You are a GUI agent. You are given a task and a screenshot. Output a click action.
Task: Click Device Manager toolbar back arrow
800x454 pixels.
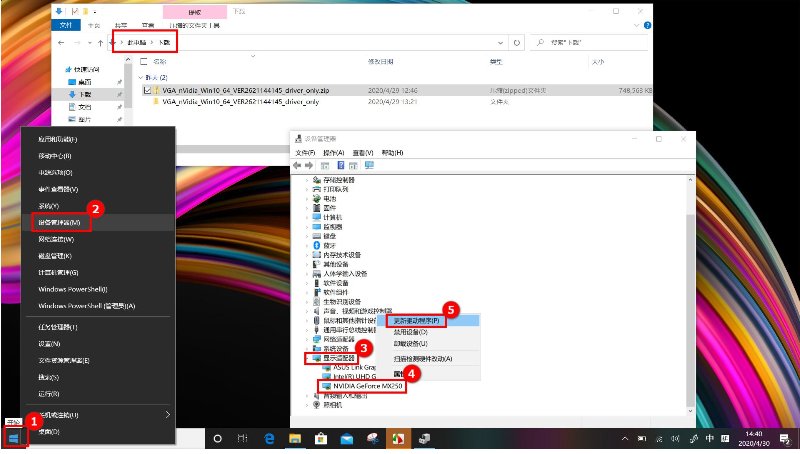pyautogui.click(x=297, y=165)
